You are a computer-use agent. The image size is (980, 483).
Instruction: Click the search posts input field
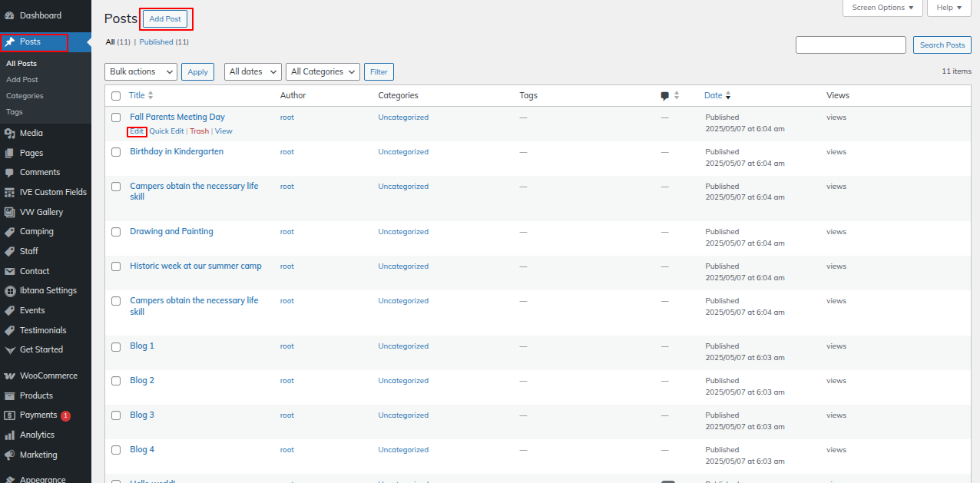pos(850,45)
